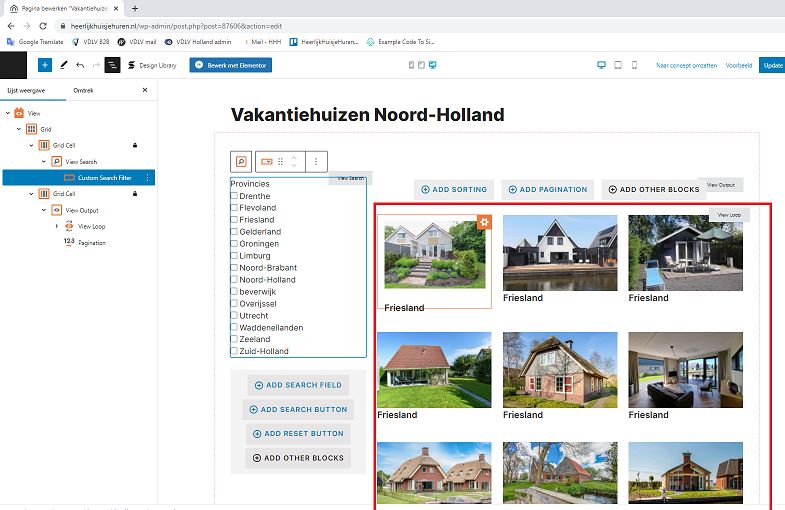This screenshot has width=785, height=510.
Task: Check the Groningen checkbox
Action: (234, 244)
